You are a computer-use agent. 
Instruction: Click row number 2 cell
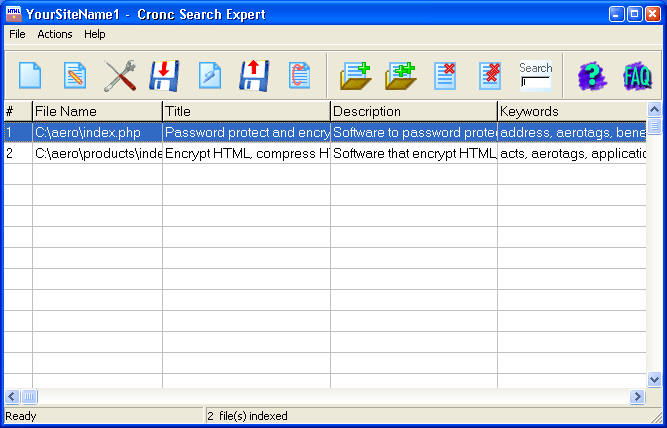pyautogui.click(x=18, y=153)
